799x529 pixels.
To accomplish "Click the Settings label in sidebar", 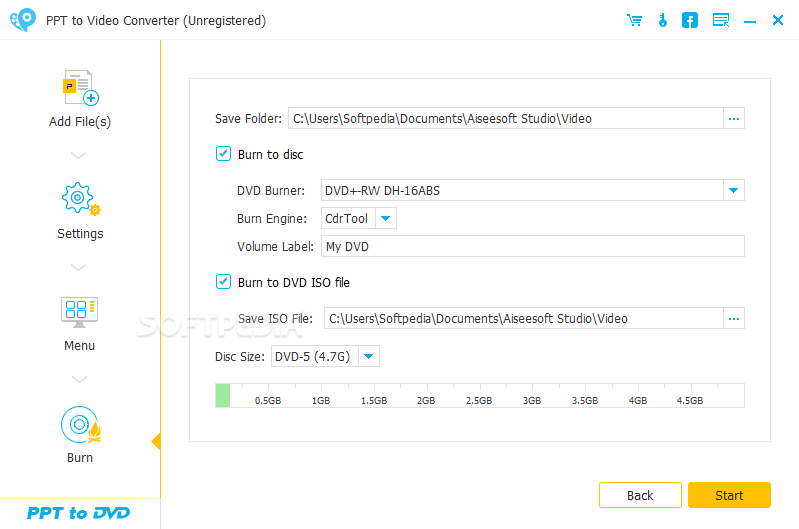I will coord(80,233).
